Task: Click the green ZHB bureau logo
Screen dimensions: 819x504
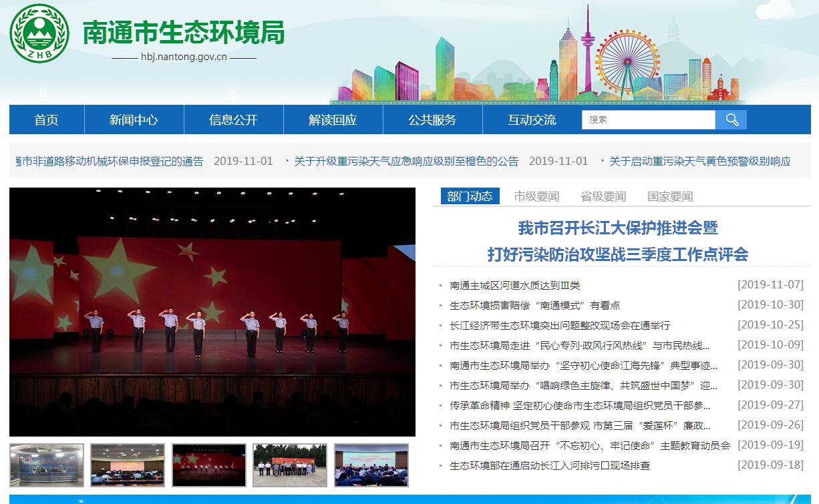Action: (39, 33)
